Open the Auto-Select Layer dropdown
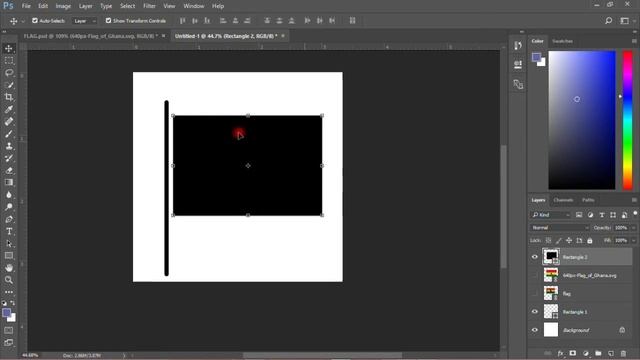Screen dimensions: 640x360 [85, 21]
